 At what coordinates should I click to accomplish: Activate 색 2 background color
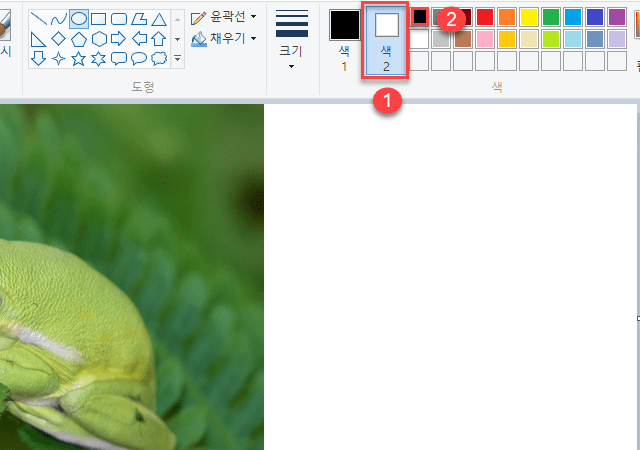(x=386, y=41)
